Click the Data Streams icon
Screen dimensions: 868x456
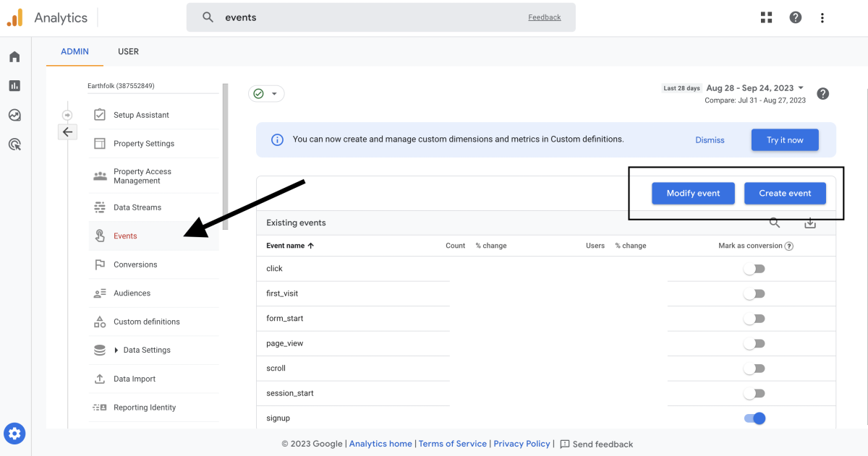[100, 207]
